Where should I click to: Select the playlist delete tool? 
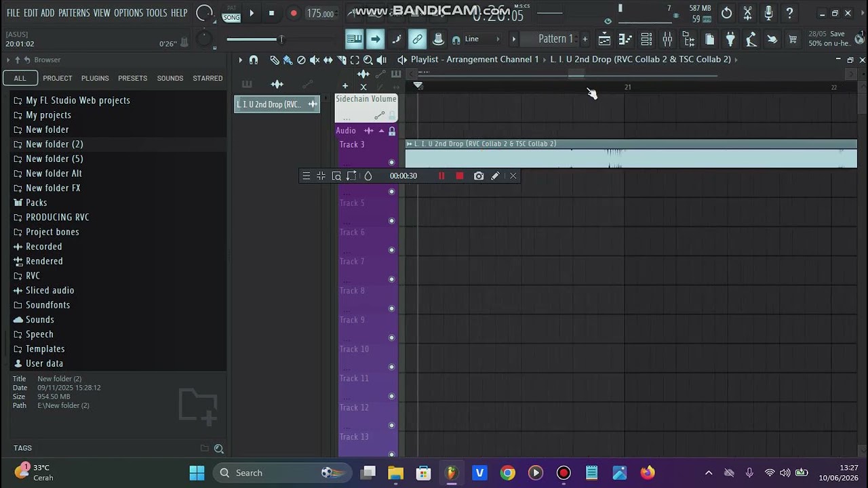click(301, 60)
